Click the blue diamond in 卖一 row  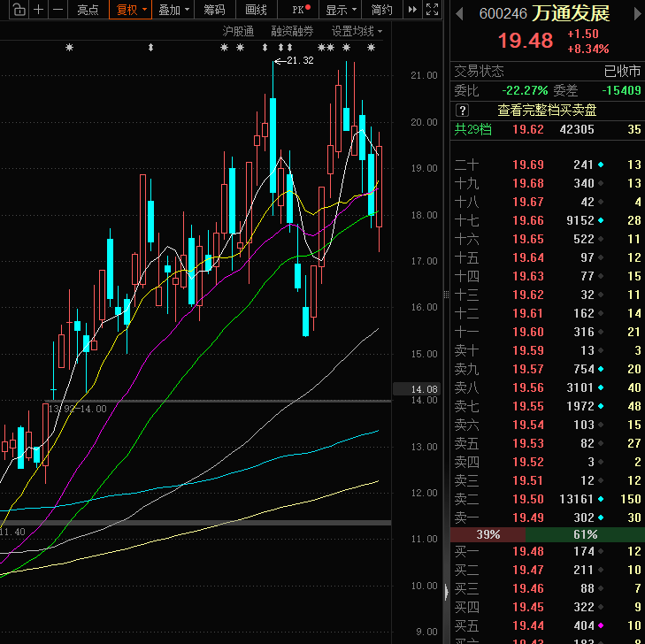[x=601, y=517]
